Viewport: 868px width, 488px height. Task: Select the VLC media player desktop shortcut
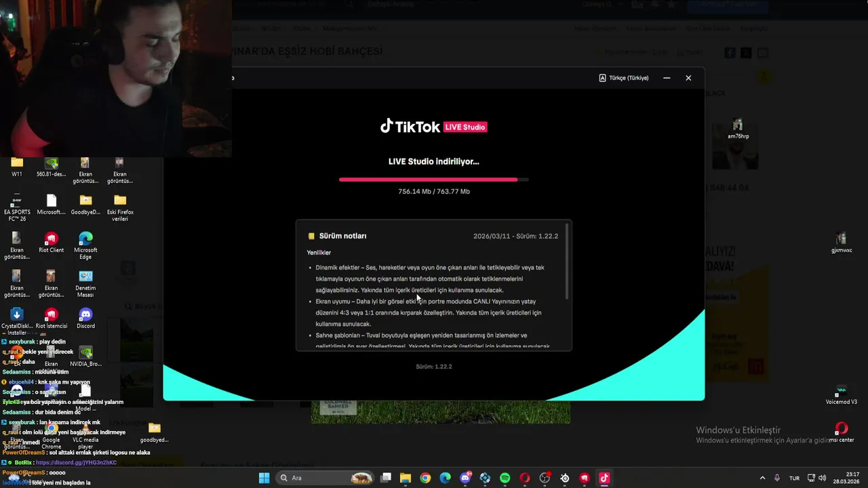click(x=85, y=435)
